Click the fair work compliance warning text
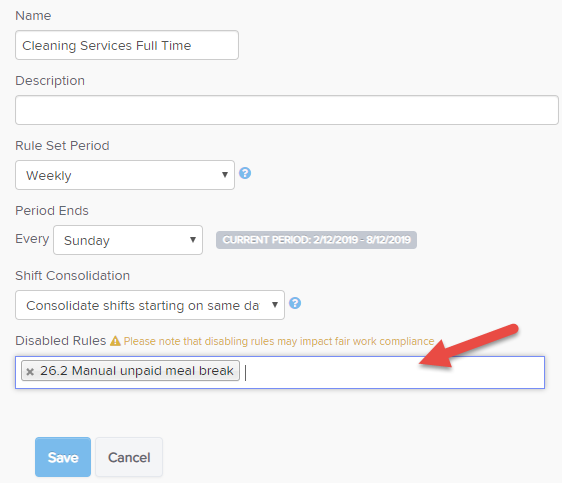This screenshot has height=483, width=562. coord(279,341)
